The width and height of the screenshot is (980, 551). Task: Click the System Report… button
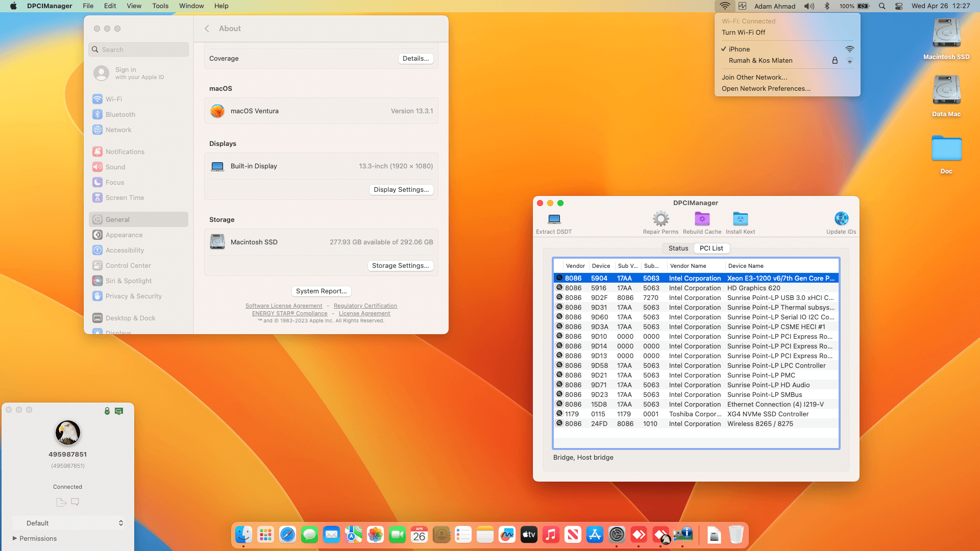pyautogui.click(x=321, y=291)
